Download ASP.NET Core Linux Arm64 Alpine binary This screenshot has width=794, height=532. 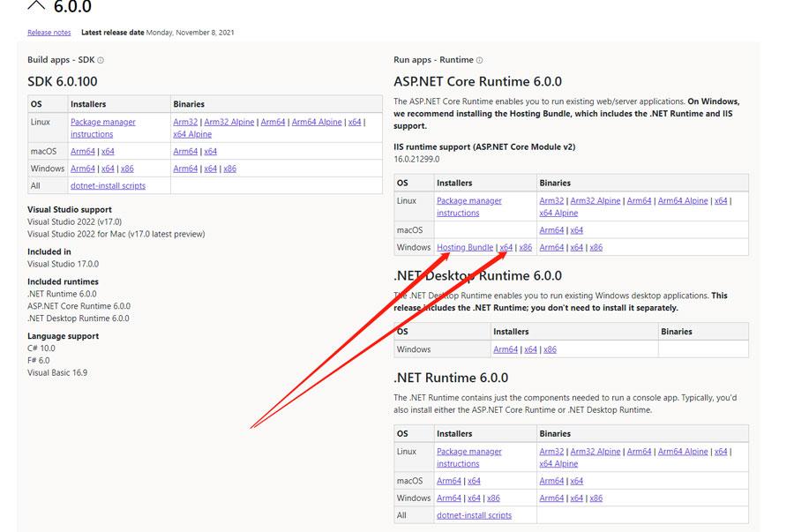point(683,201)
